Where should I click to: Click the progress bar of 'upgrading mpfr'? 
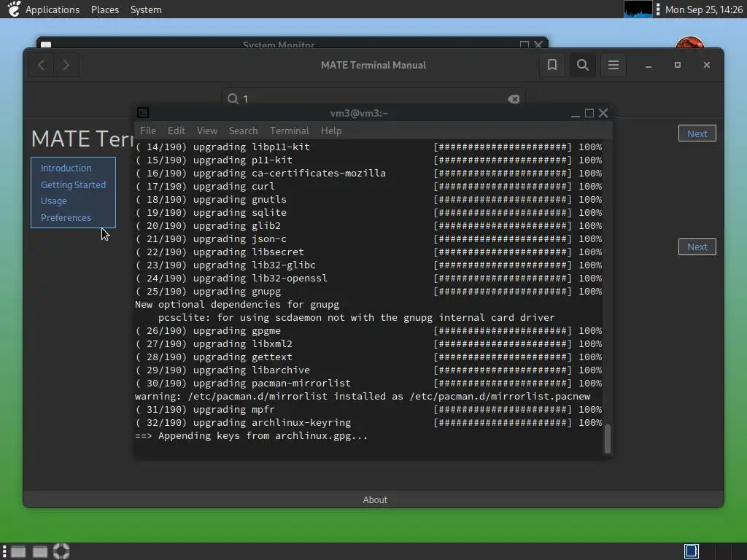point(502,410)
